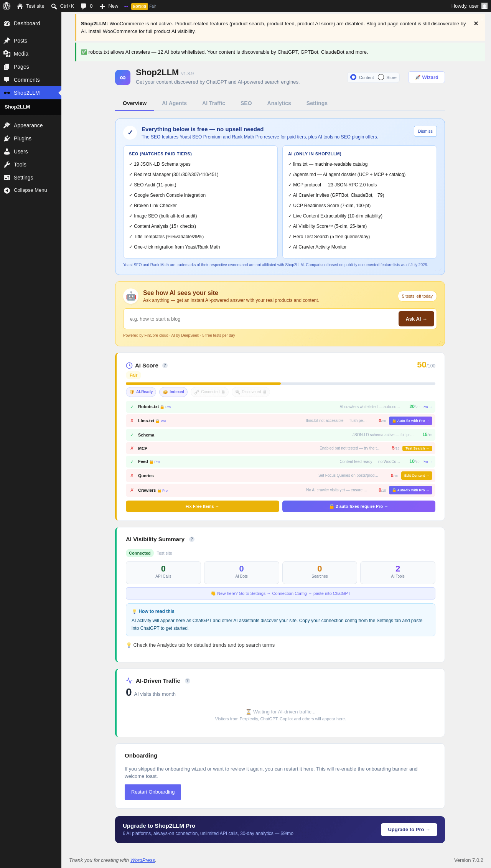
Task: Click the AI Score progress bar
Action: pyautogui.click(x=280, y=384)
